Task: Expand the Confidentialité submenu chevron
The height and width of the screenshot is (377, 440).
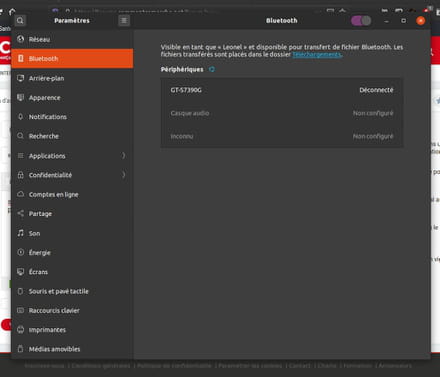Action: tap(123, 175)
